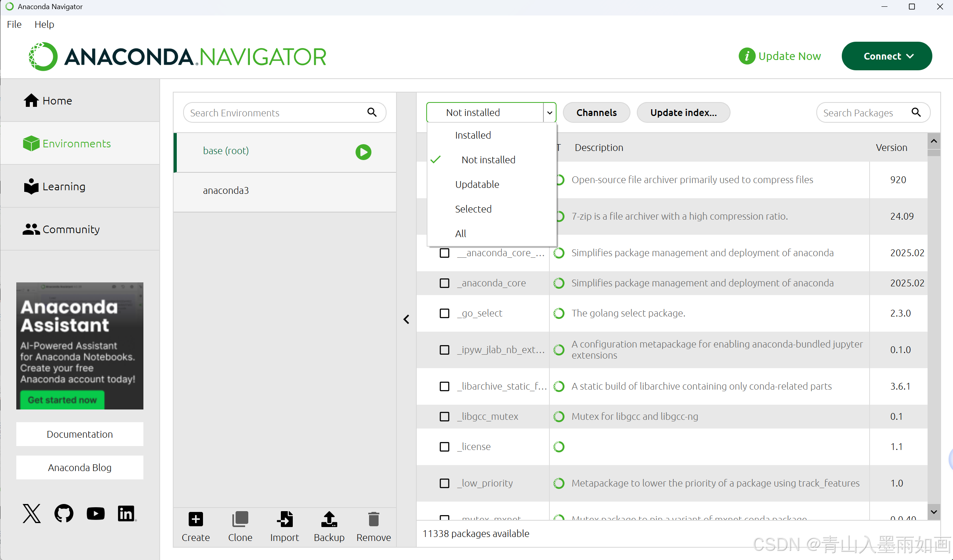The image size is (953, 560).
Task: Click the Channels button
Action: (x=596, y=113)
